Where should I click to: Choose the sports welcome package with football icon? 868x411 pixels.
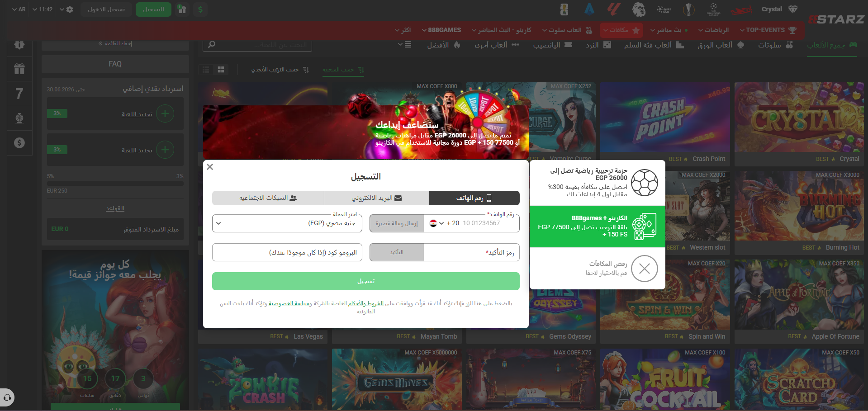[598, 183]
